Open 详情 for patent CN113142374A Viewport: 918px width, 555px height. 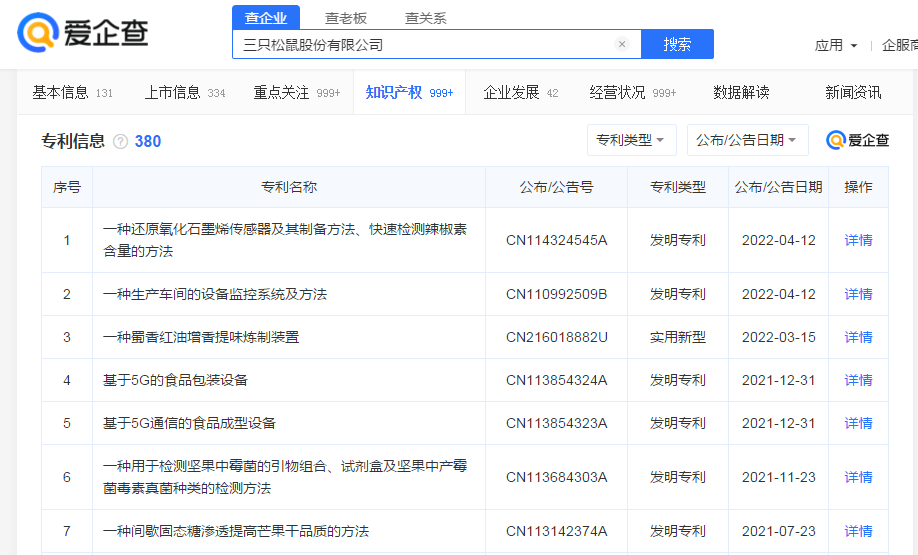coord(858,531)
